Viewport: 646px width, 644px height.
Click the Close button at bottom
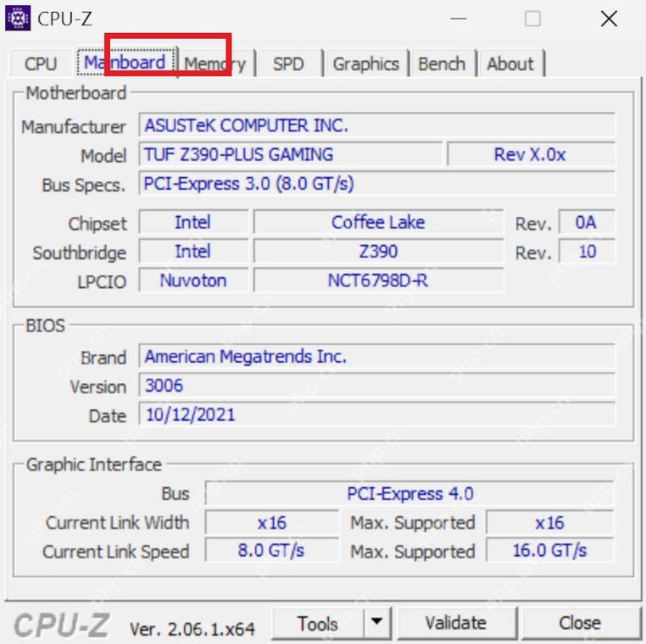pos(580,623)
